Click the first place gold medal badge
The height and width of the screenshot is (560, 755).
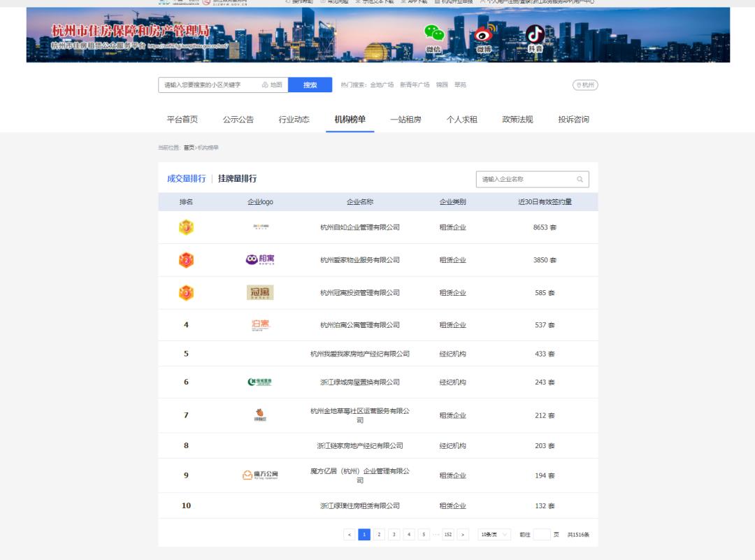186,227
